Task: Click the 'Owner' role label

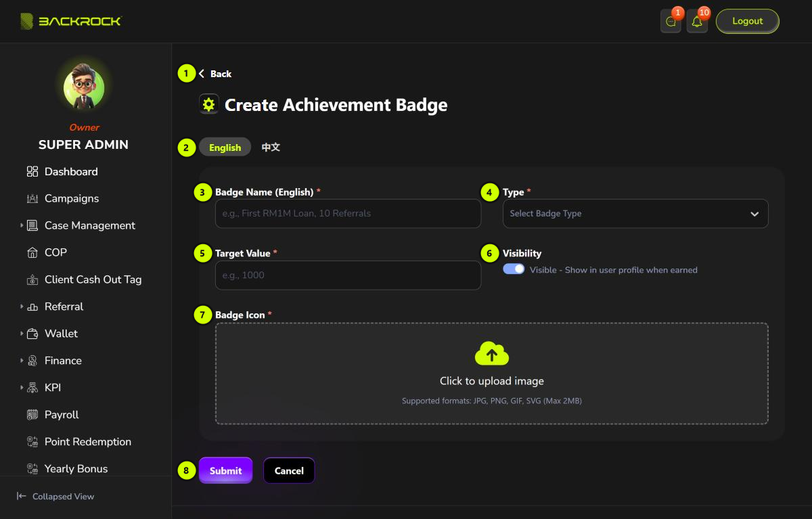Action: coord(84,127)
